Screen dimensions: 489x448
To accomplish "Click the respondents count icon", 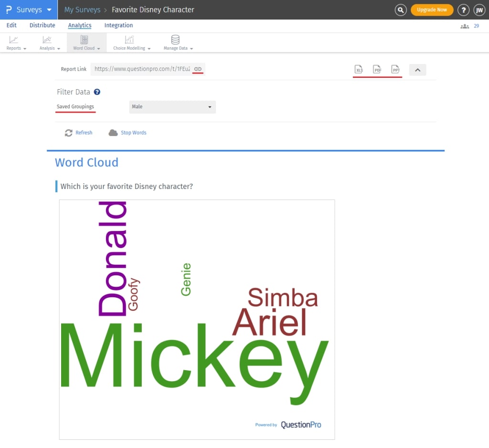I will pos(464,26).
